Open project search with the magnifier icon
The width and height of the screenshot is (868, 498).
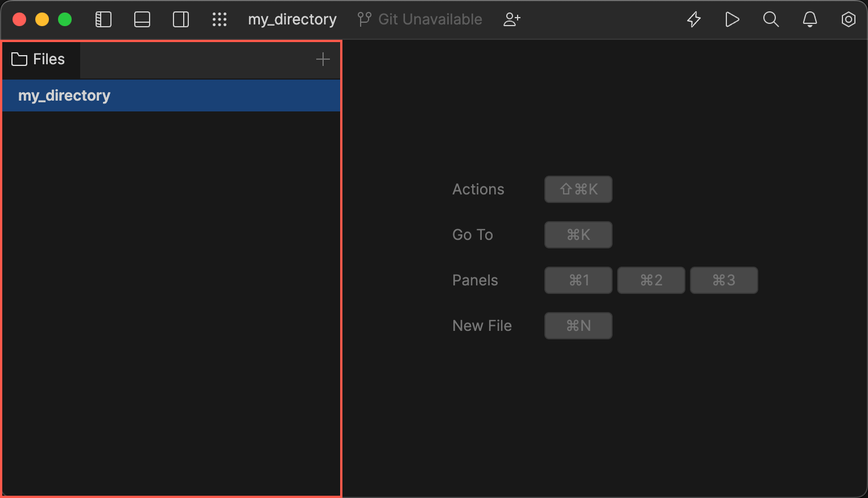pos(771,19)
